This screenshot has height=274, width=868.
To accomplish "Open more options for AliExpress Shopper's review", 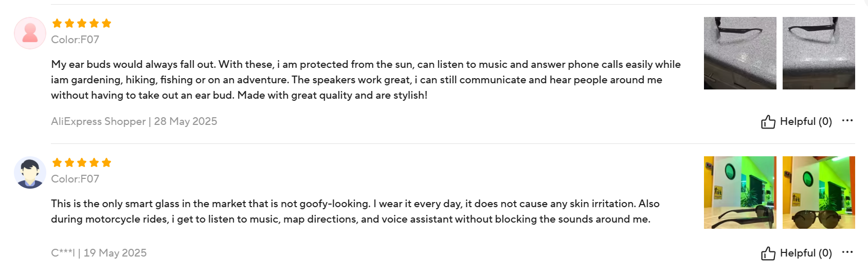I will coord(847,121).
